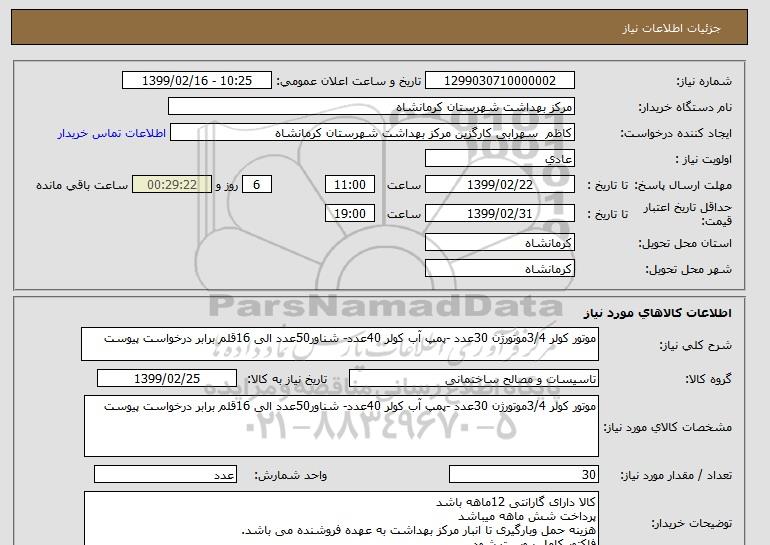Click the need number field 1299030710000002

coord(499,81)
